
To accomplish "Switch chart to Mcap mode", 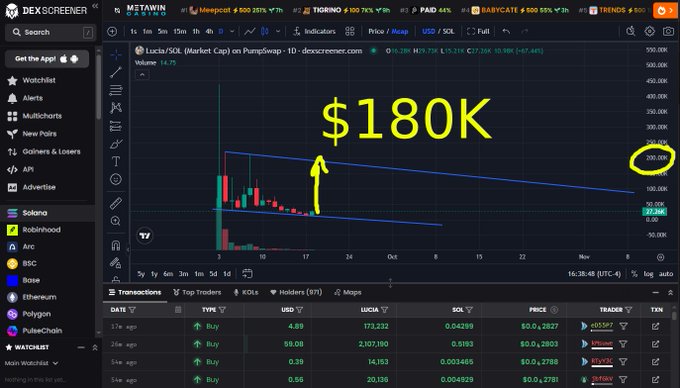I will click(x=399, y=31).
